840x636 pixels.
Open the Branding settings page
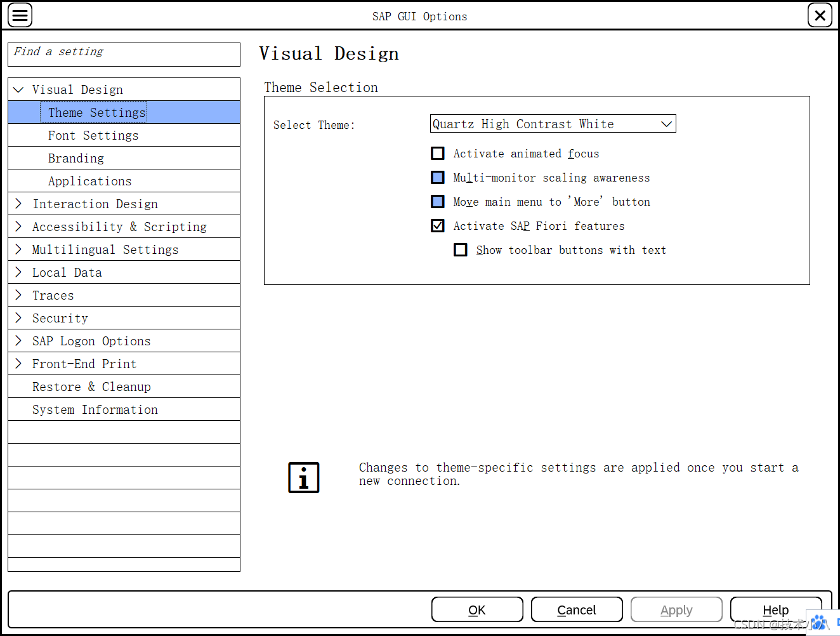[76, 158]
